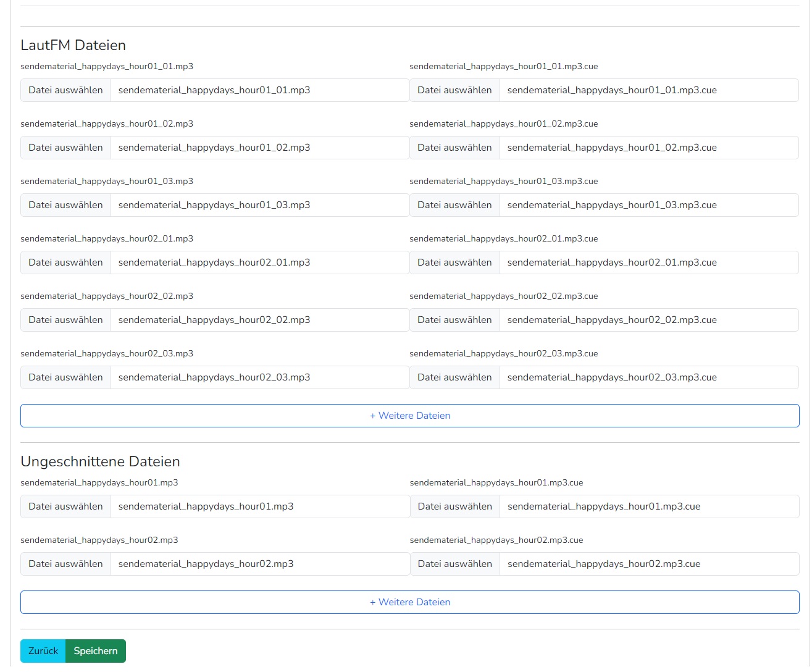Choose file for hour01_01.mp3 upload
Image resolution: width=812 pixels, height=672 pixels.
[65, 90]
